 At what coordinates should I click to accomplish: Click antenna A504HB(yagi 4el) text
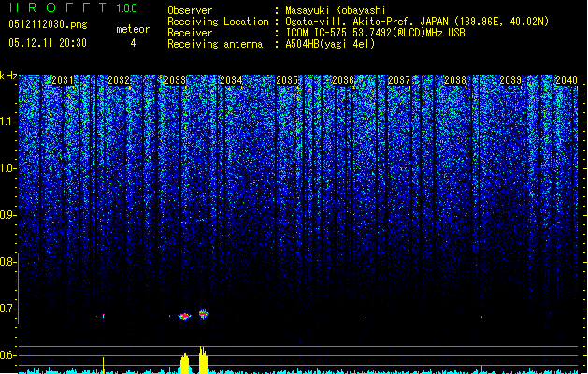point(330,44)
